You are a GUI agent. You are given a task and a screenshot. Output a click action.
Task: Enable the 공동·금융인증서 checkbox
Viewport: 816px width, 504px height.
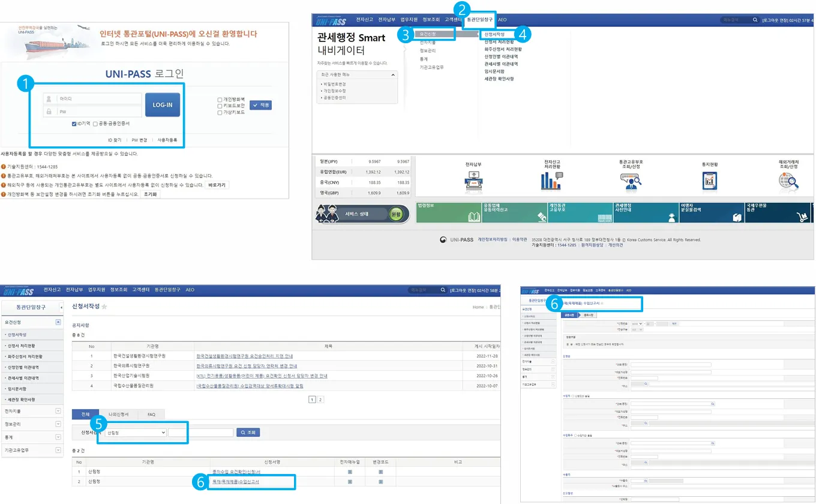pyautogui.click(x=95, y=124)
